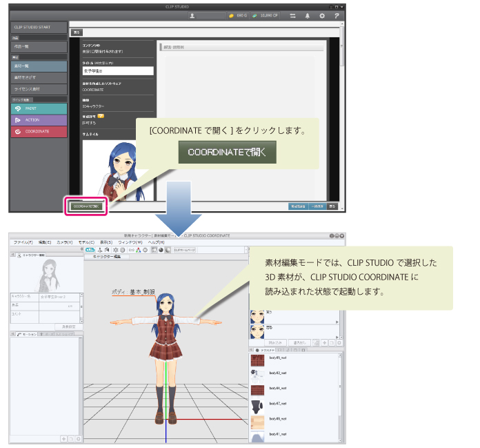
Task: Select the キャラクター編集 tab
Action: click(107, 257)
